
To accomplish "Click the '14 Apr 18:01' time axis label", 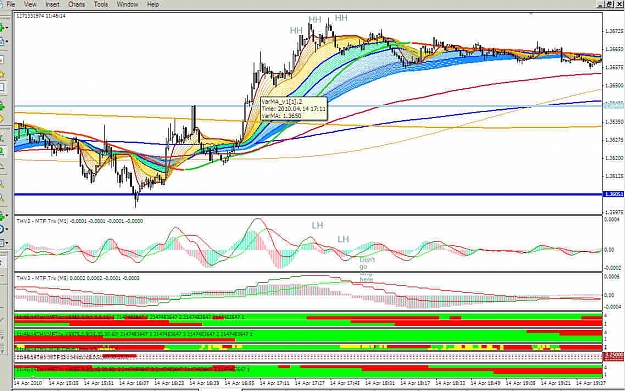I will [x=380, y=383].
